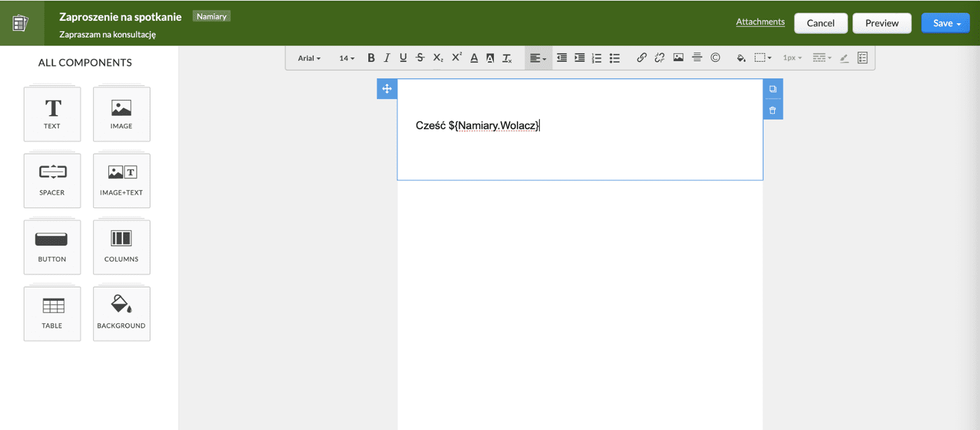Open the background fill color picker
The image size is (980, 430).
(741, 58)
